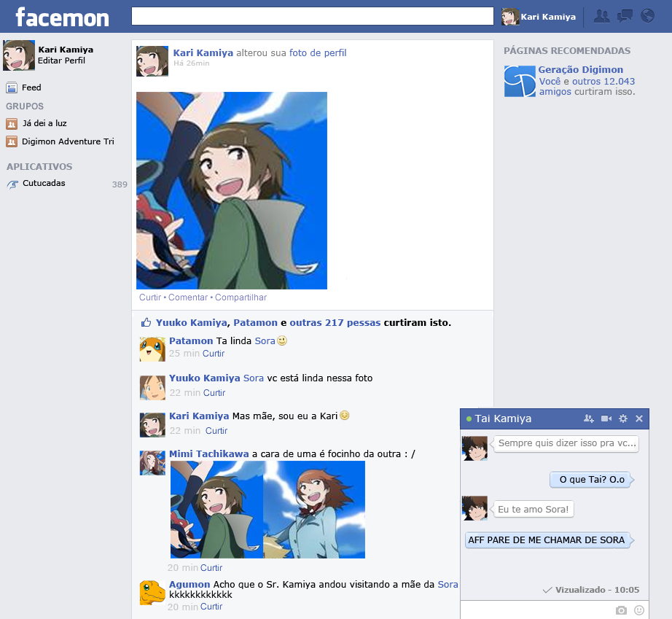Viewport: 672px width, 619px height.
Task: Click Compartilhar under the main photo
Action: coord(241,297)
